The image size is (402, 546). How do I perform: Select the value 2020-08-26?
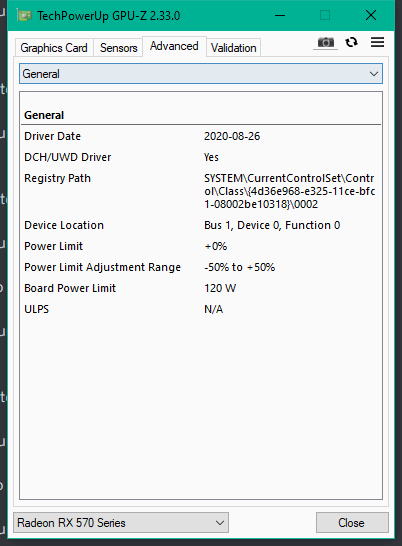pos(232,136)
